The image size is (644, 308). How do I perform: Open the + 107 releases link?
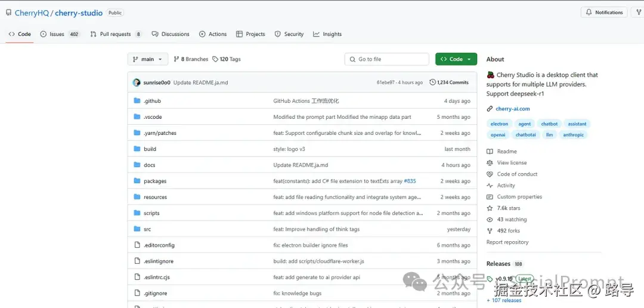504,300
